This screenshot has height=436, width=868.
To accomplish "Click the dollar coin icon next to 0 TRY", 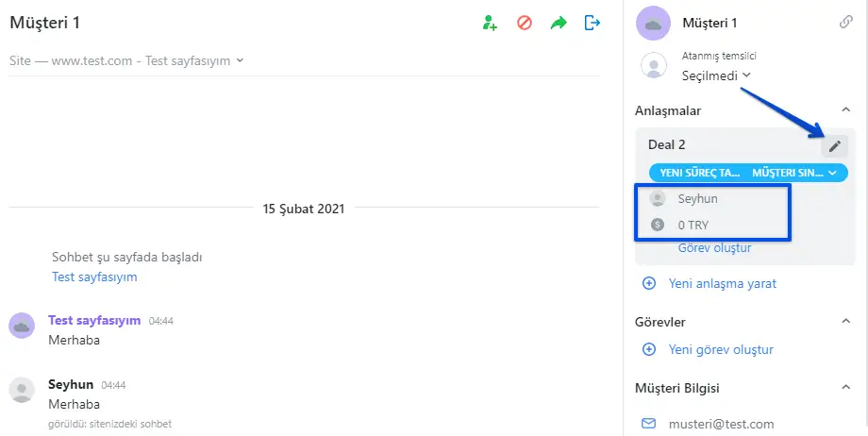I will pos(657,225).
